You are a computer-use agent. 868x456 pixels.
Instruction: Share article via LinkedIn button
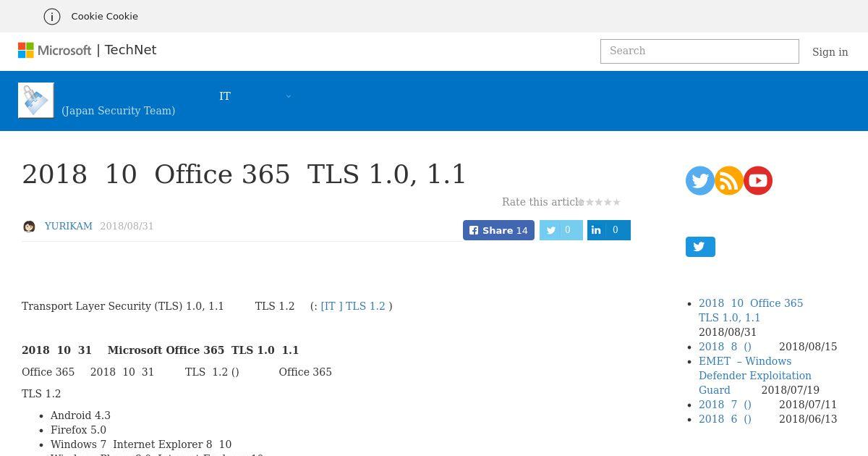pyautogui.click(x=608, y=230)
